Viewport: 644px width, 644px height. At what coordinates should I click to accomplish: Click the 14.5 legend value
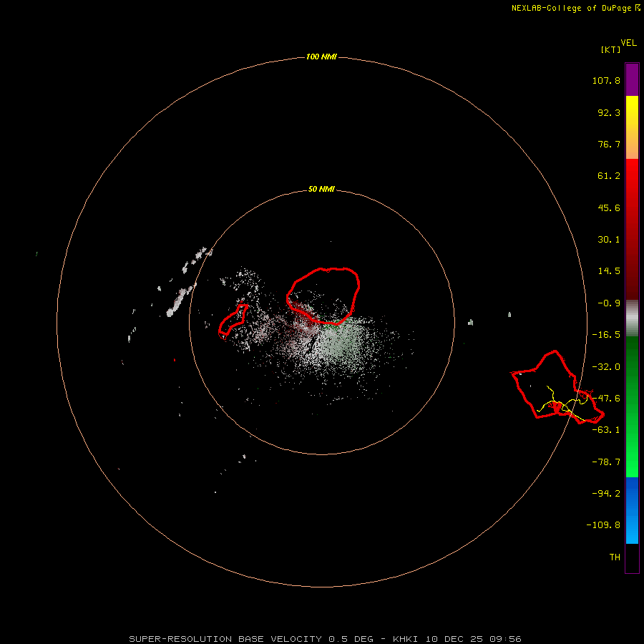[609, 271]
